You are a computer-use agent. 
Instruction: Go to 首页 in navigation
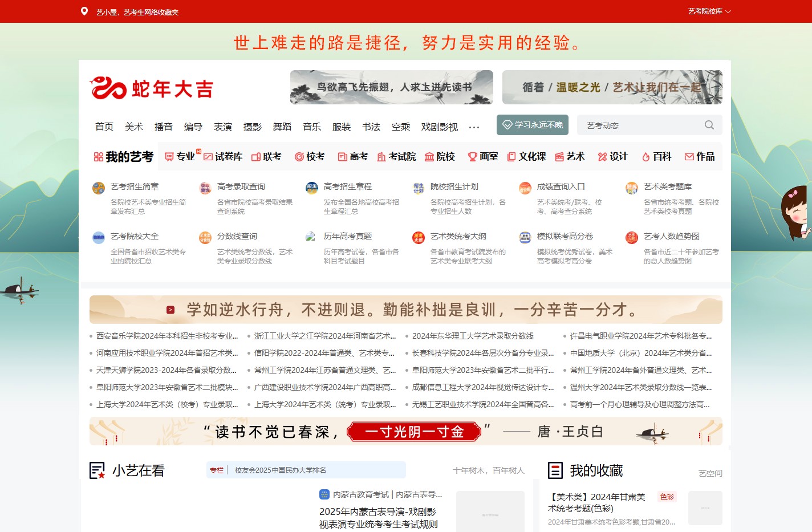tap(104, 127)
